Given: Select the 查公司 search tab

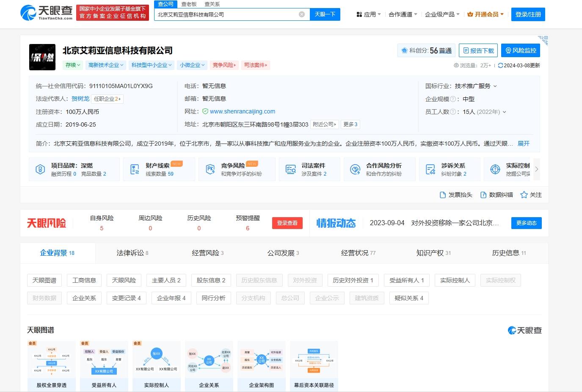Looking at the screenshot, I should [165, 4].
